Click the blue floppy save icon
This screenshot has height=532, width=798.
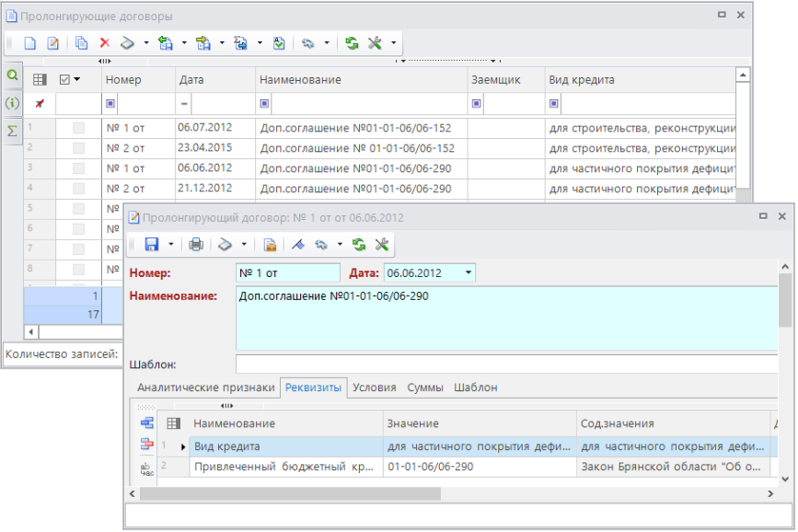pyautogui.click(x=152, y=245)
